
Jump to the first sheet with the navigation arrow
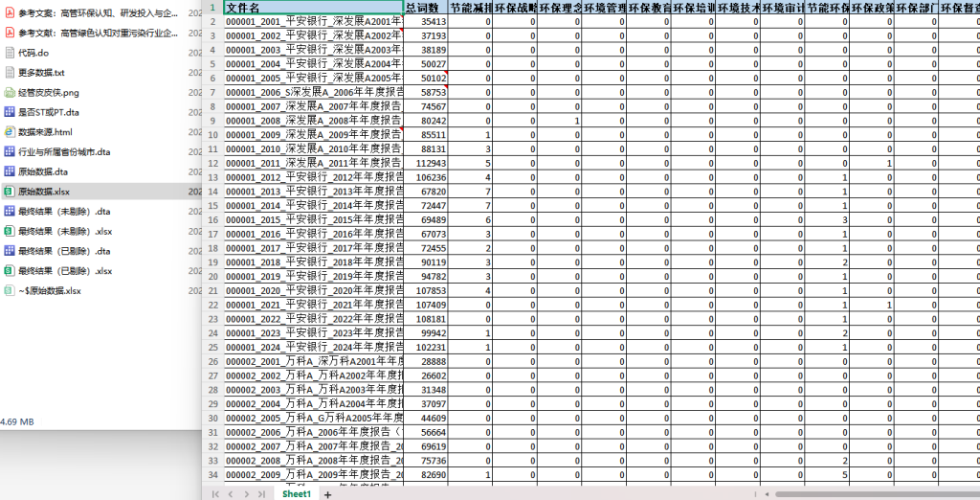tap(215, 494)
